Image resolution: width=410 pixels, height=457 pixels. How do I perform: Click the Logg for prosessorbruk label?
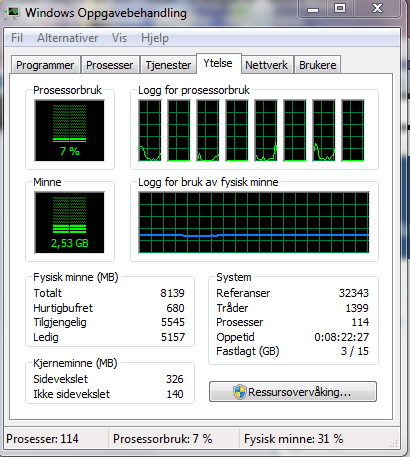click(194, 90)
